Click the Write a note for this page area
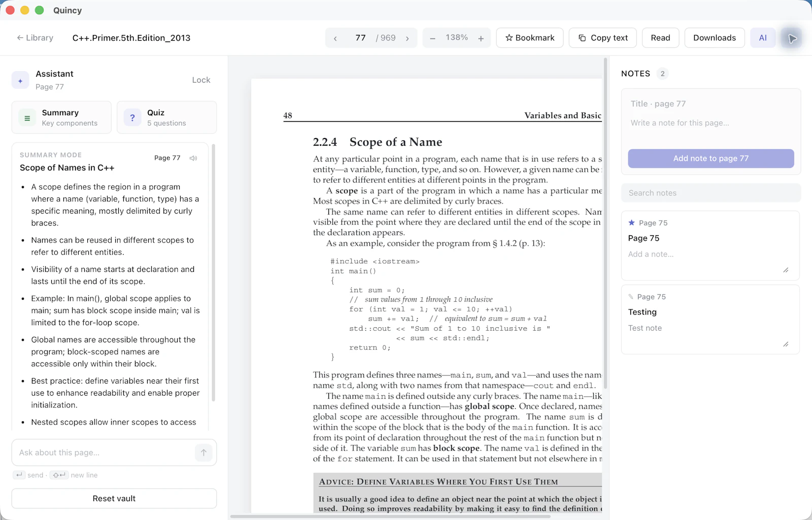 710,129
